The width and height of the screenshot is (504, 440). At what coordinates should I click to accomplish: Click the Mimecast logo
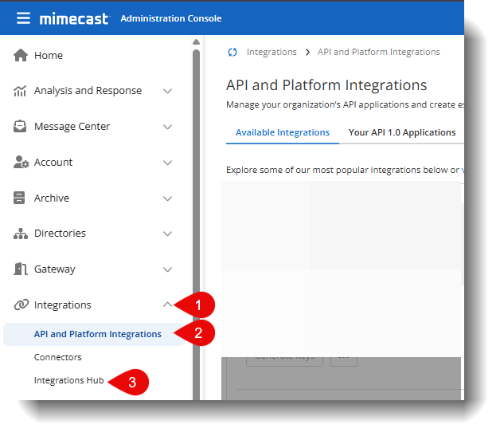[x=75, y=19]
